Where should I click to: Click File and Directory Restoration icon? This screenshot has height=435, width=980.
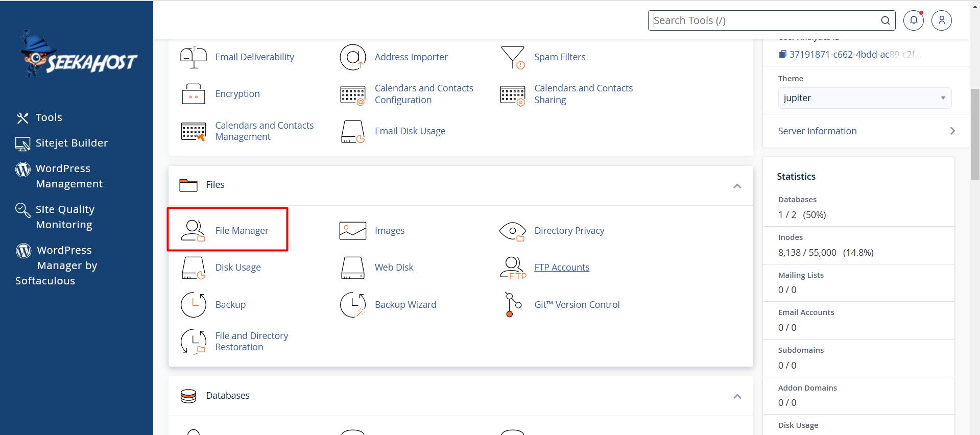point(194,342)
